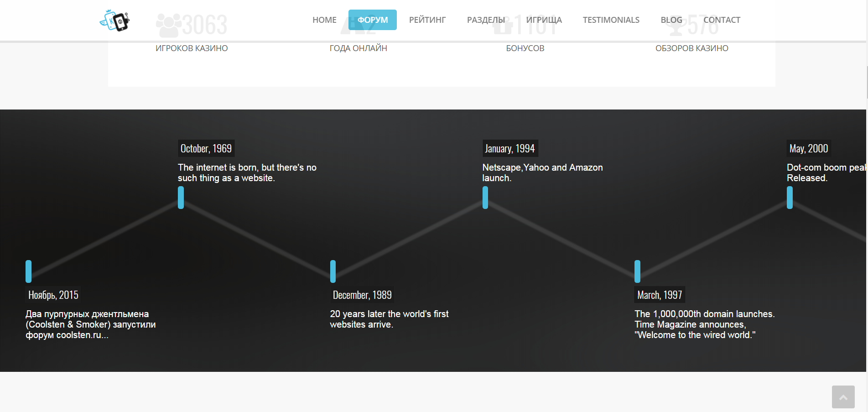Click the "October, 1969" date label
The width and height of the screenshot is (868, 412).
click(206, 149)
